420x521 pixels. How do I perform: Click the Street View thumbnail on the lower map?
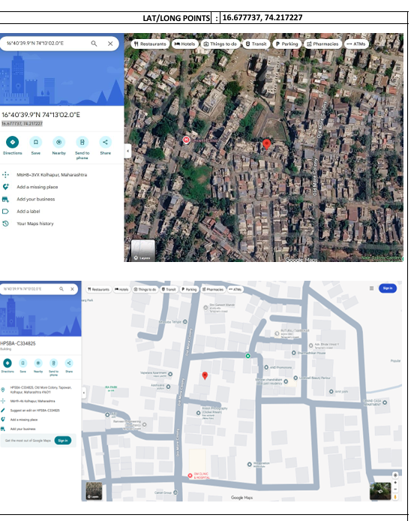[380, 491]
